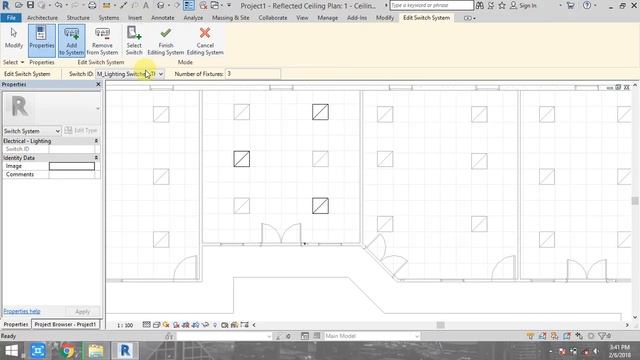Click the 1:100 view scale control

[125, 325]
